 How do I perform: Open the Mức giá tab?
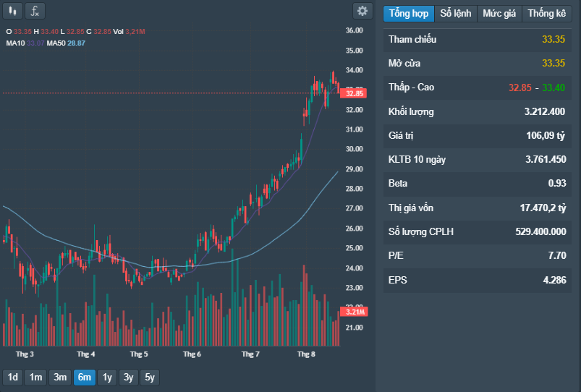(499, 13)
